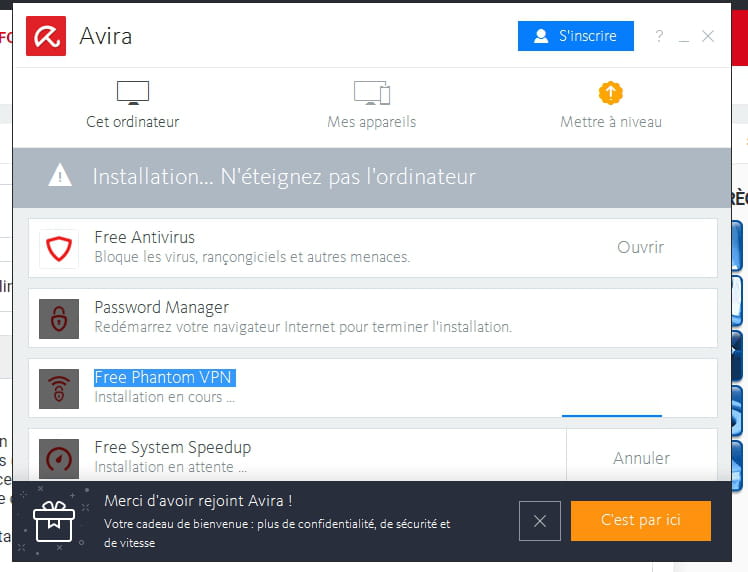Click the highlighted Free Phantom VPN title
The width and height of the screenshot is (748, 572).
(x=165, y=377)
